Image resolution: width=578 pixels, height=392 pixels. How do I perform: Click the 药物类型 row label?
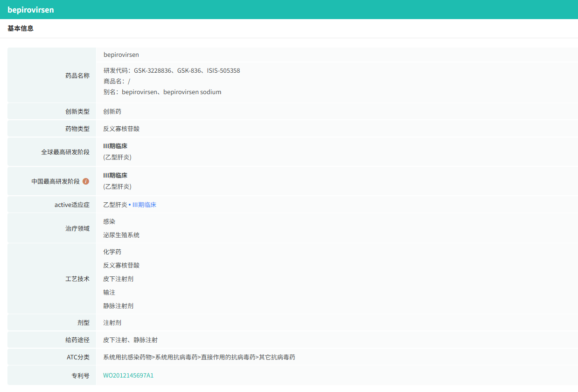[x=77, y=129]
